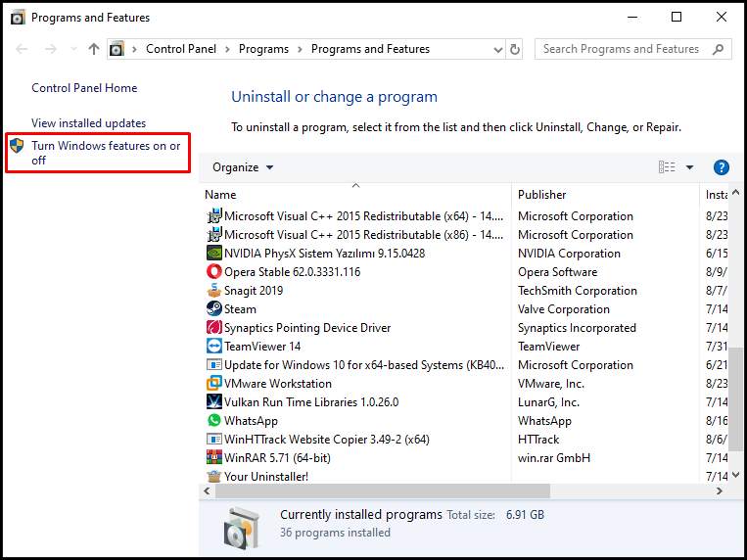
Task: Select WinRAR 5.71 (64-bit) name text
Action: pyautogui.click(x=277, y=458)
